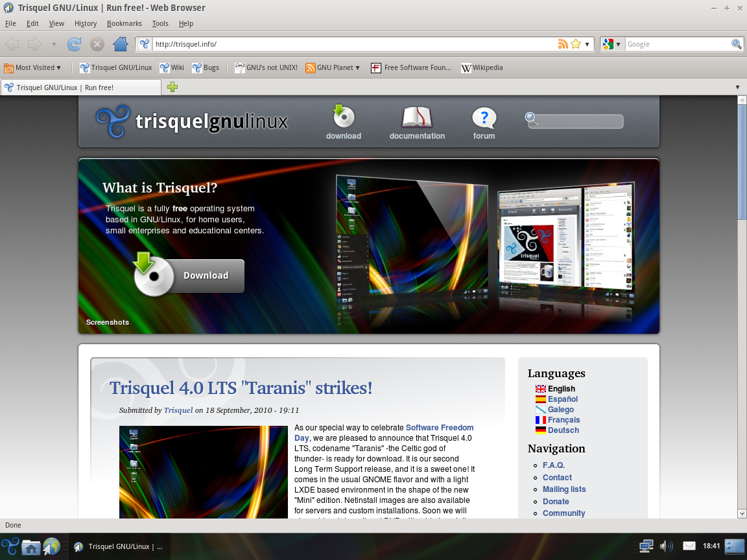Open the address bar history dropdown arrow
Viewport: 747px width, 560px height.
pos(587,44)
